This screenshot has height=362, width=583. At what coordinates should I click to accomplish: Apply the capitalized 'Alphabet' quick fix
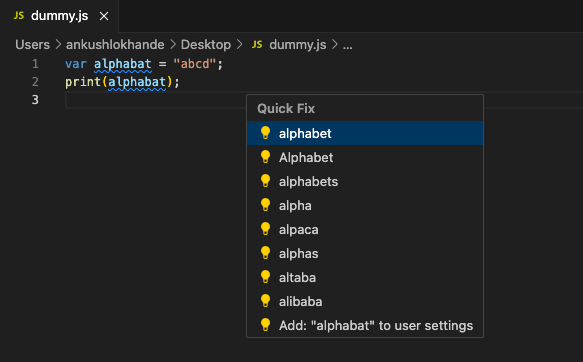pyautogui.click(x=365, y=157)
